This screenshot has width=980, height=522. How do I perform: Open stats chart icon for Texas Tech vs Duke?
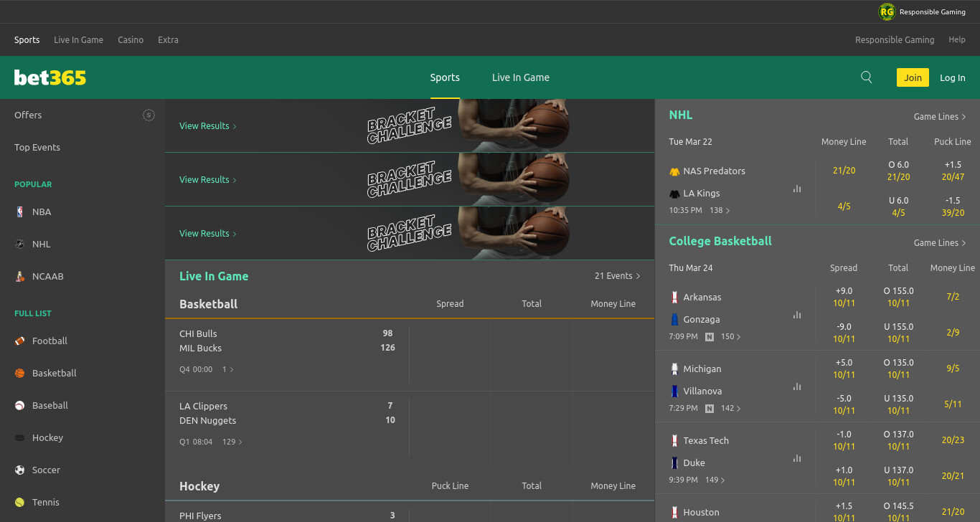point(797,458)
